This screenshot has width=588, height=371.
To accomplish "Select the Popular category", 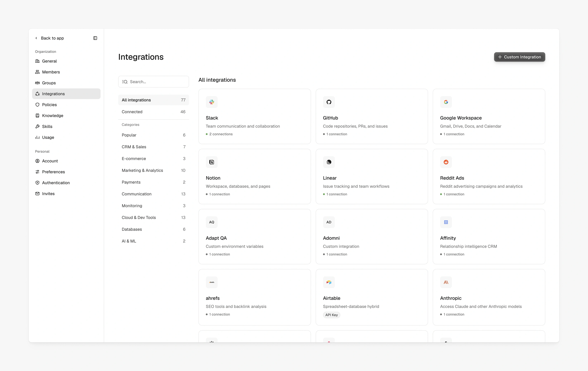I will point(153,135).
